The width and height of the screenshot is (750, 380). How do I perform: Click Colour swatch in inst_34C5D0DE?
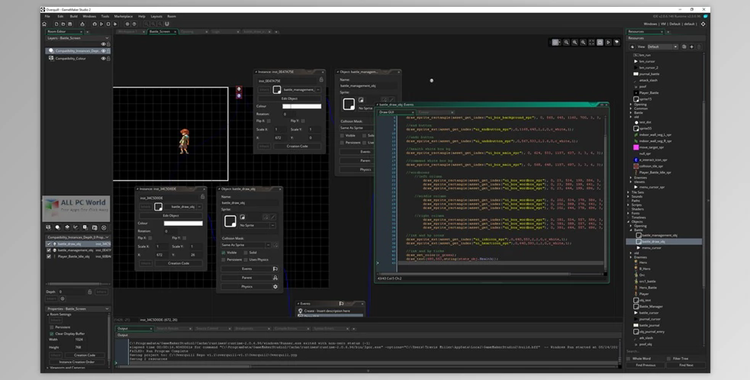(183, 224)
